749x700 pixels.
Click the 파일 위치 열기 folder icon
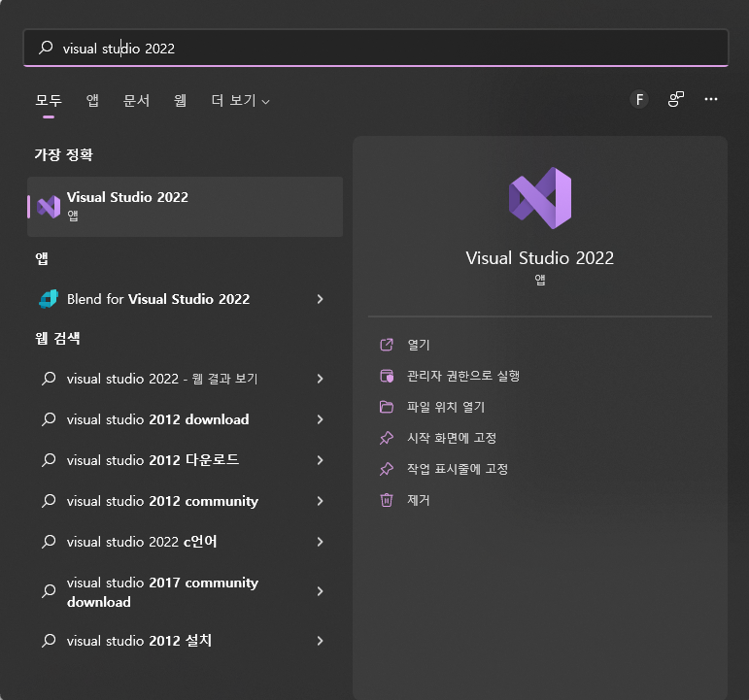tap(387, 407)
